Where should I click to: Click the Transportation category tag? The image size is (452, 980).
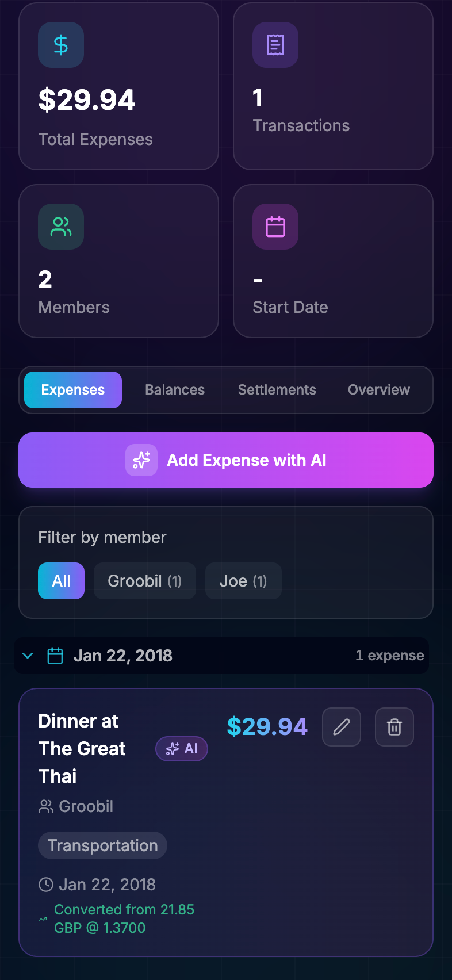pyautogui.click(x=102, y=845)
